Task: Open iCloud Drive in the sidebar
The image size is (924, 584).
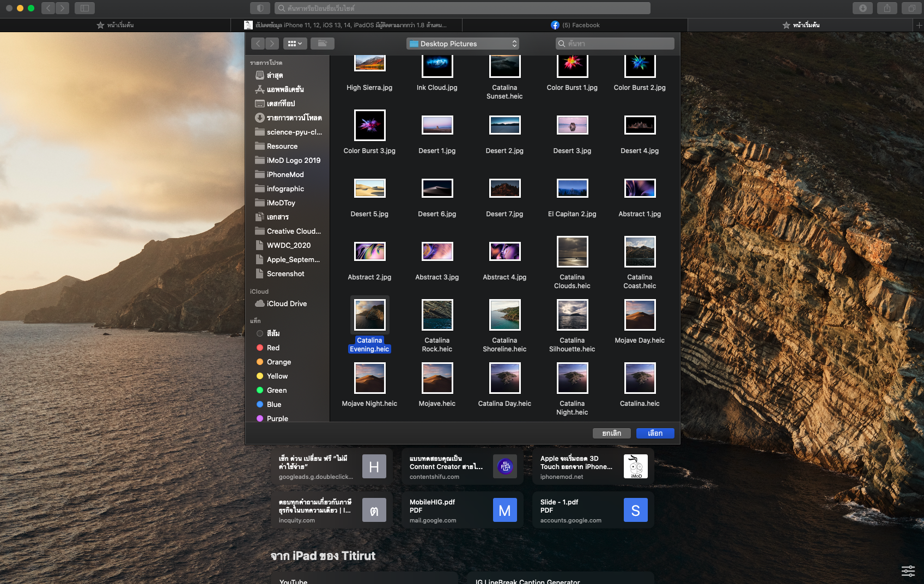Action: pyautogui.click(x=287, y=303)
